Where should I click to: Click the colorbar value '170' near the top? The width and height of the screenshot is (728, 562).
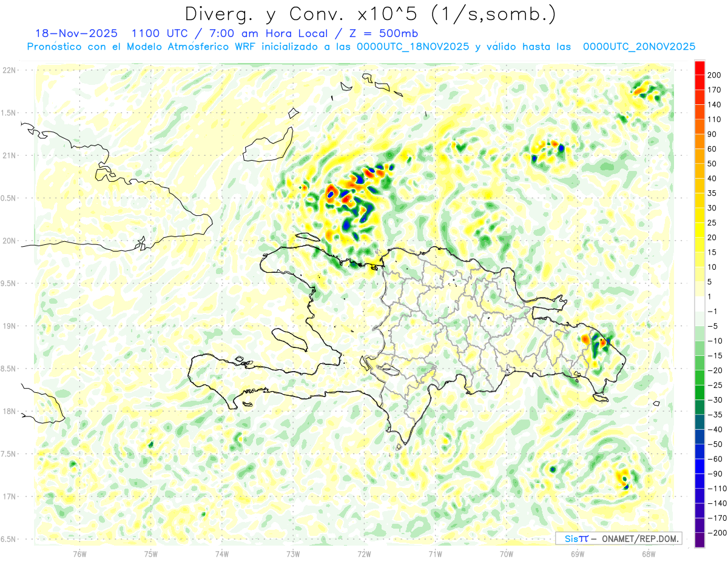(x=714, y=89)
